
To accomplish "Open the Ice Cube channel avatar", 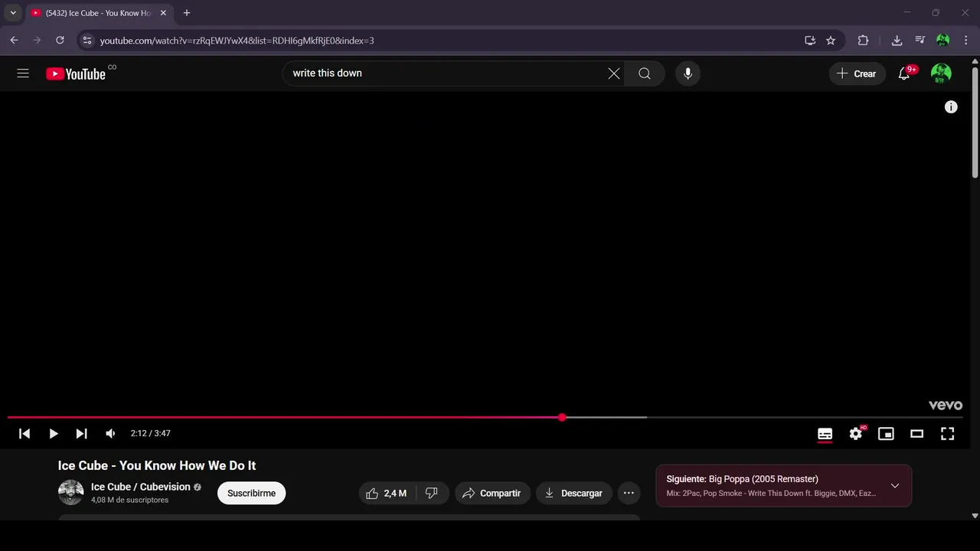I will [70, 493].
